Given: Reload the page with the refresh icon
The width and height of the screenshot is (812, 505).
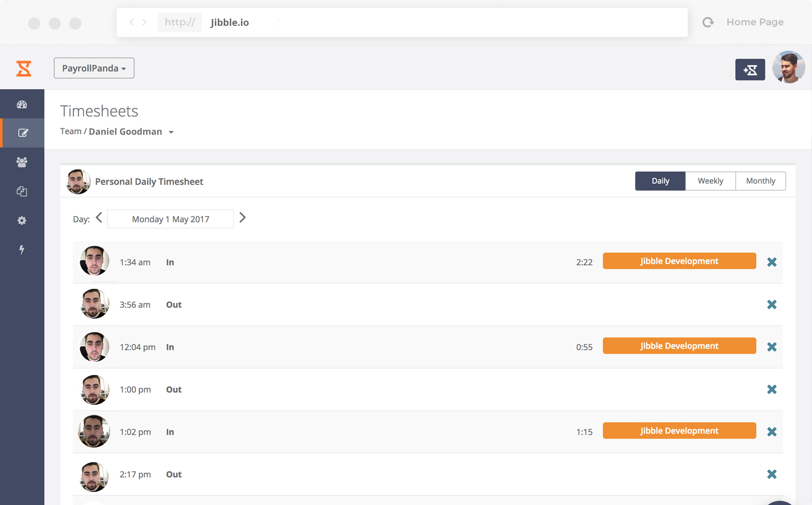Looking at the screenshot, I should pyautogui.click(x=708, y=22).
